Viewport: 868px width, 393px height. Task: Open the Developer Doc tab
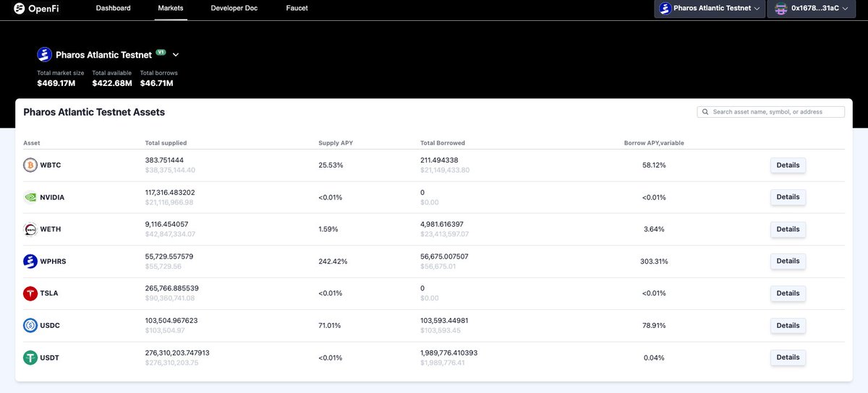click(234, 8)
